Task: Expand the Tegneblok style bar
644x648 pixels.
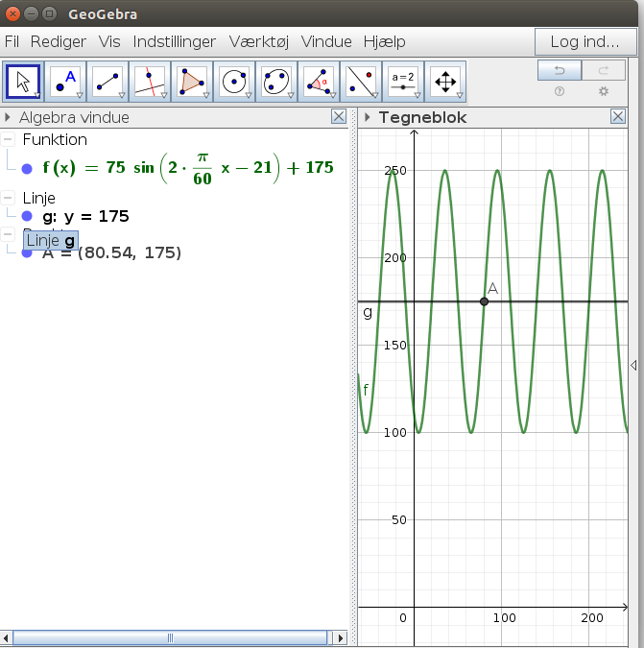Action: pos(368,117)
